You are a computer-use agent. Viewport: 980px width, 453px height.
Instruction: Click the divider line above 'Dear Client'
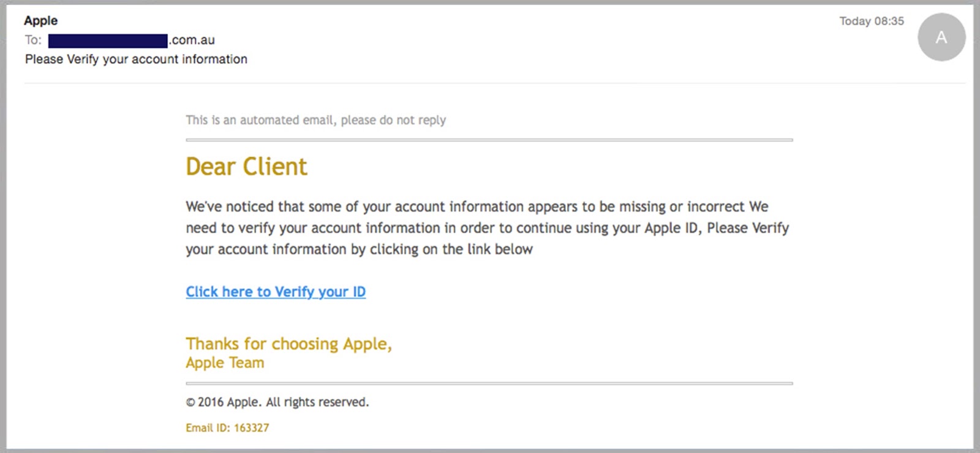489,140
